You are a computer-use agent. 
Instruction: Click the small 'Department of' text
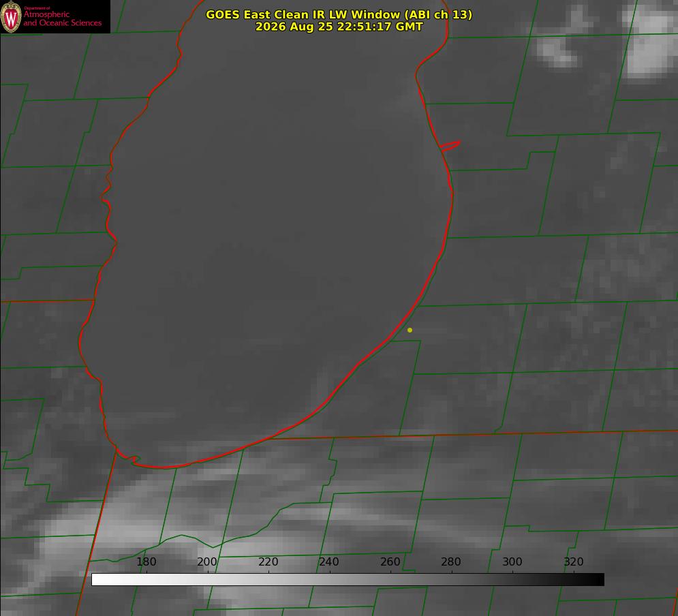tap(37, 7)
